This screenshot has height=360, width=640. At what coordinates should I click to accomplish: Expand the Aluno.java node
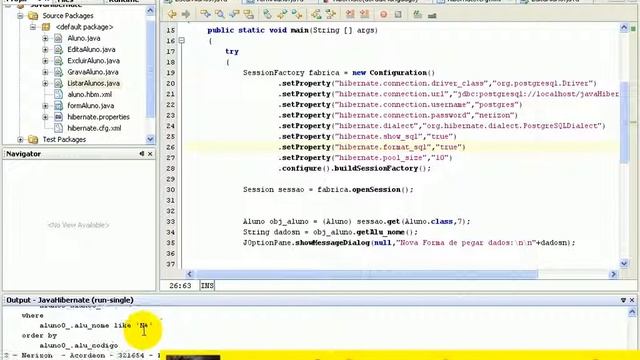pos(45,38)
